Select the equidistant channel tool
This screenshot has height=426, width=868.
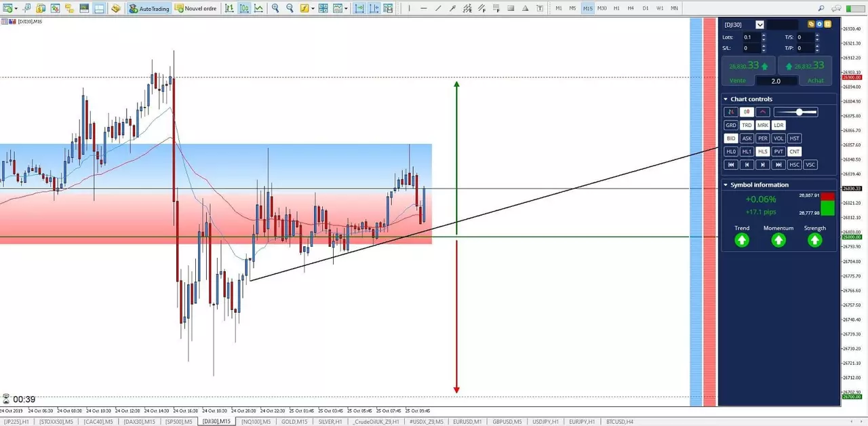(x=467, y=8)
